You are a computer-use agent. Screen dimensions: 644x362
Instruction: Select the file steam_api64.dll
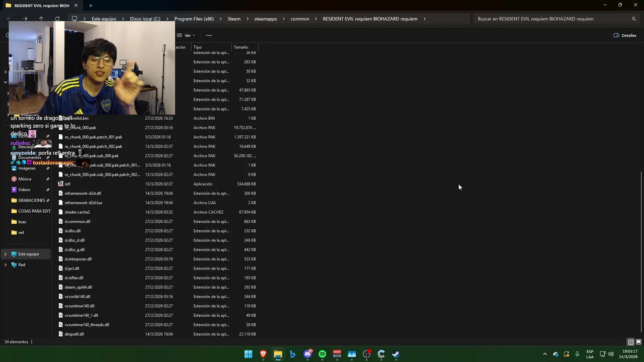click(x=78, y=287)
